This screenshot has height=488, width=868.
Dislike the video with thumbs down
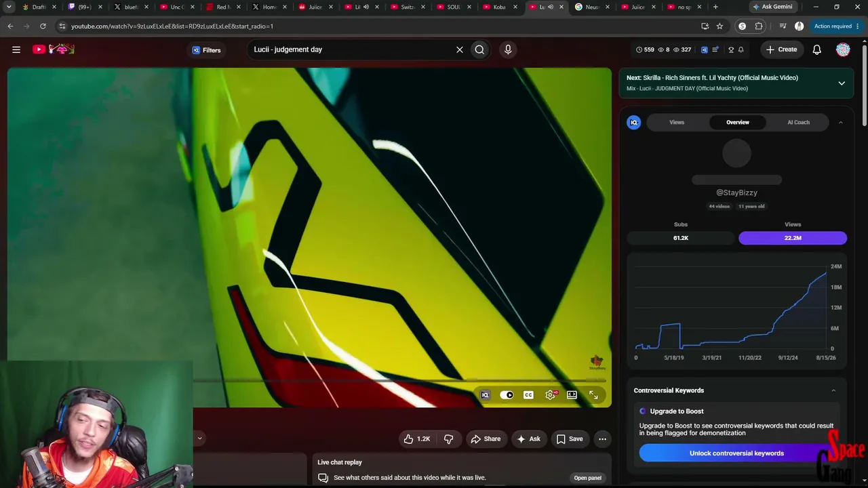(x=448, y=439)
